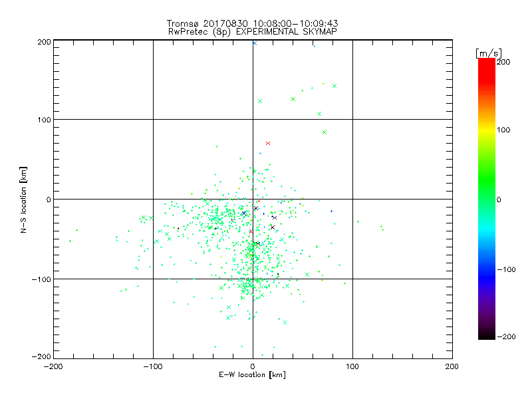Click the colorbar label "200" at top
The width and height of the screenshot is (532, 399).
pyautogui.click(x=503, y=62)
